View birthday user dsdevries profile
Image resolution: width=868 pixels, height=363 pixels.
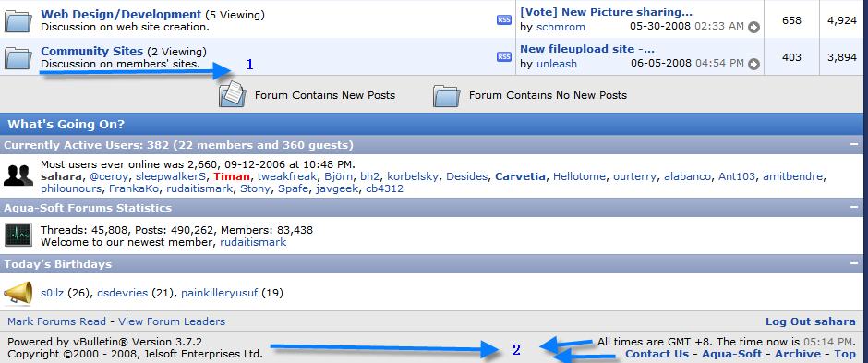122,293
